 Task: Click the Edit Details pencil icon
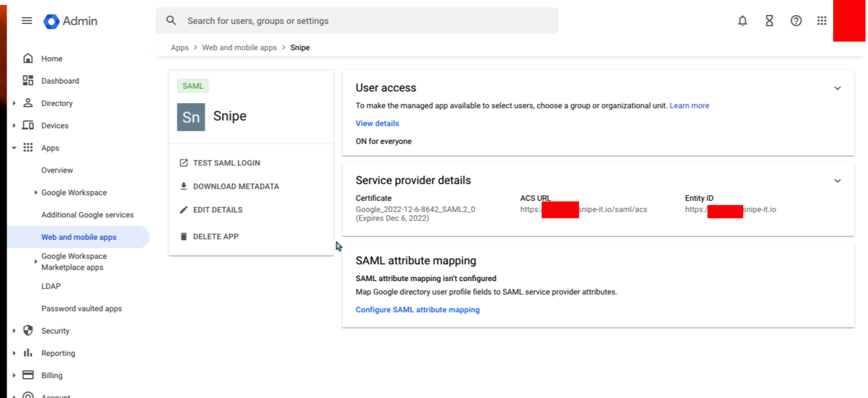coord(184,210)
